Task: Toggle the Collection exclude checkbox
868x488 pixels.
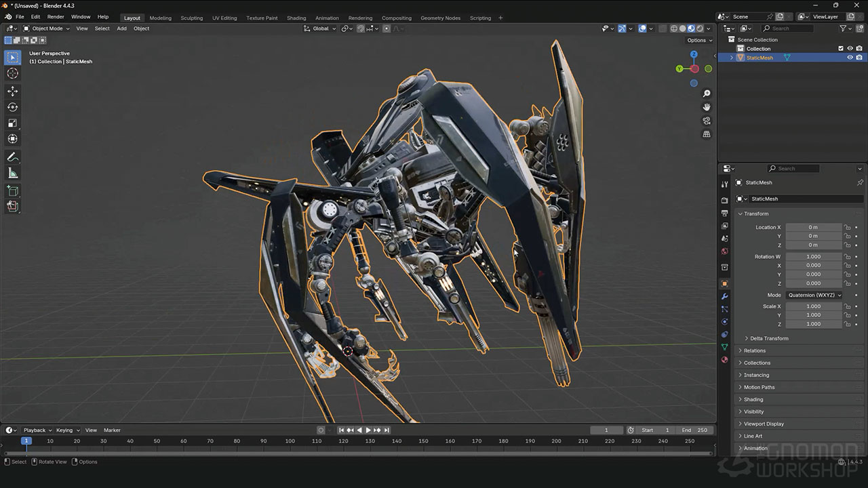Action: point(841,49)
